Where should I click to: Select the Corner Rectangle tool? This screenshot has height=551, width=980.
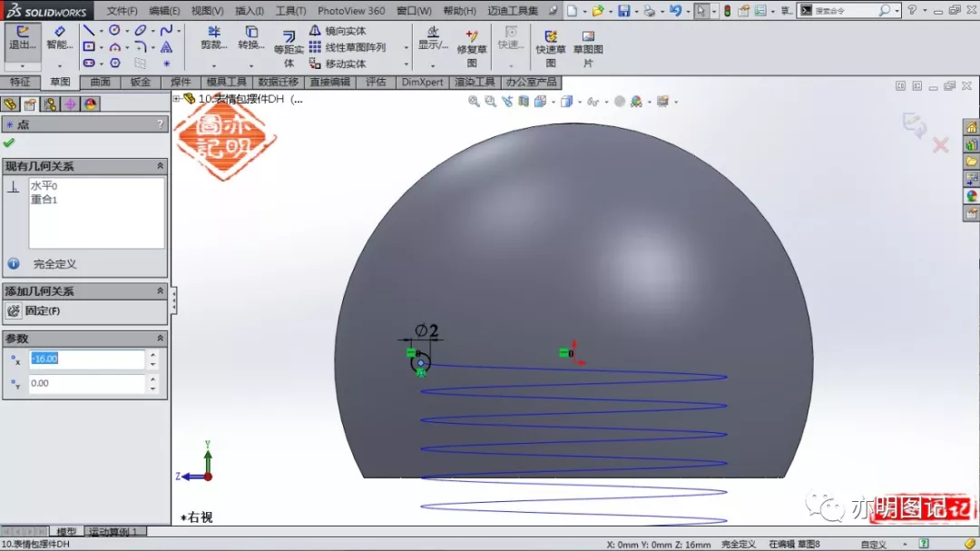tap(89, 47)
